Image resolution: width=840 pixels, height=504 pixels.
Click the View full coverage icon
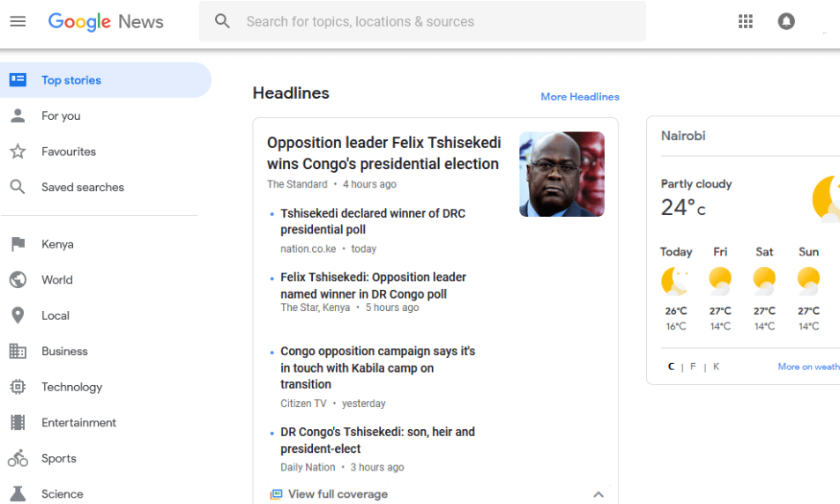(276, 493)
